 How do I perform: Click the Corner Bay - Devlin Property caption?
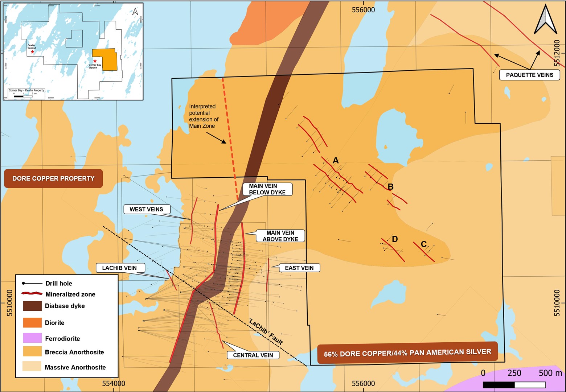pyautogui.click(x=26, y=90)
